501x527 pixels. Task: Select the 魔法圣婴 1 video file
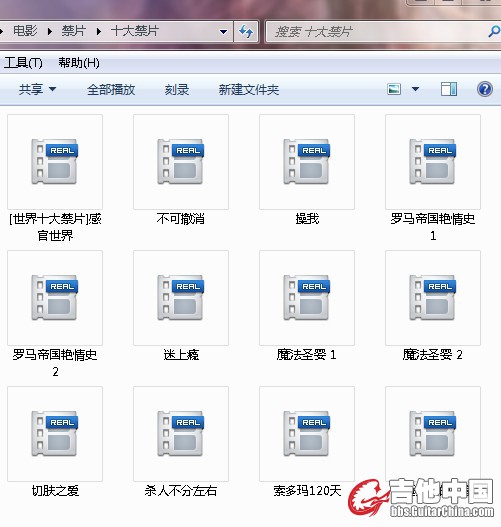(x=307, y=306)
